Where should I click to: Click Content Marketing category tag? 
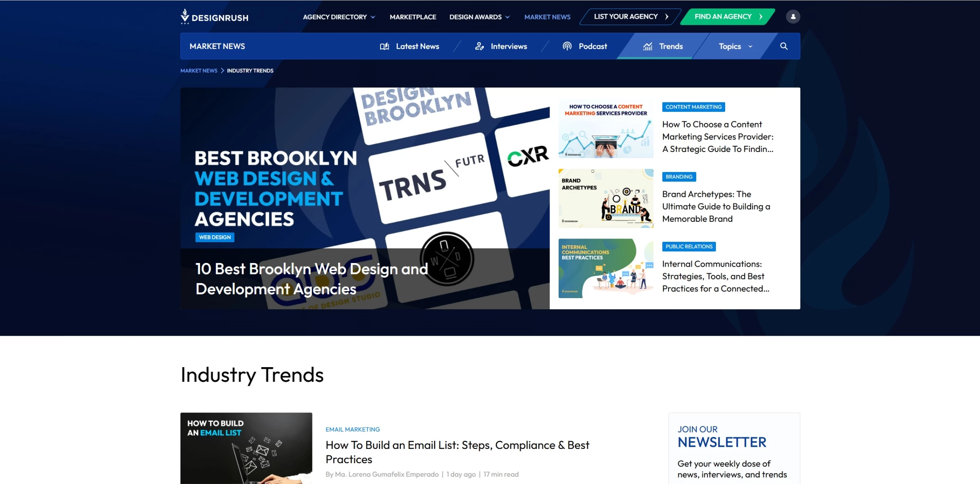click(x=693, y=107)
